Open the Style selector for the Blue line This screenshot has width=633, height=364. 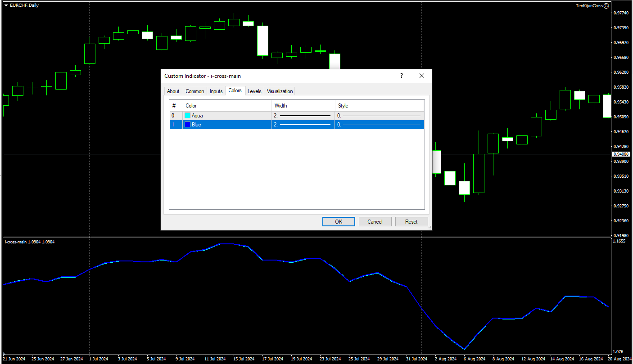(379, 125)
